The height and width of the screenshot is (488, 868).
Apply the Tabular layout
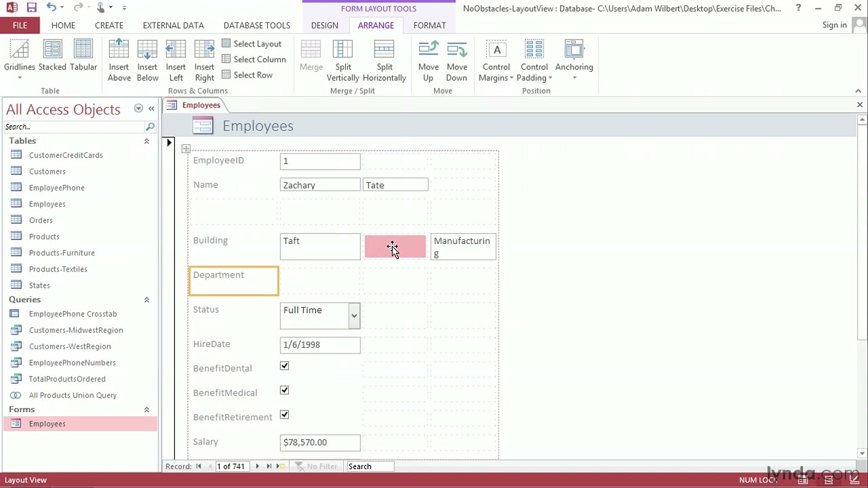[83, 56]
